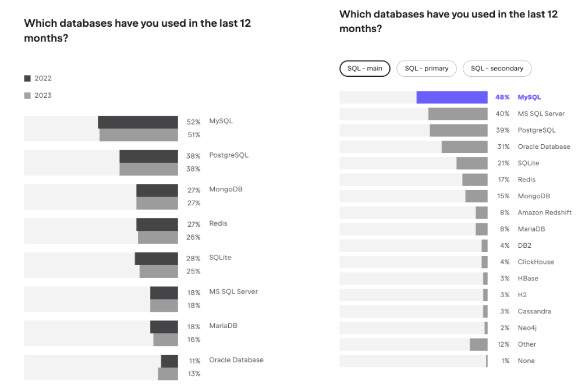Click the purple highlighted MySQL 48% bar
578x392 pixels.
452,97
